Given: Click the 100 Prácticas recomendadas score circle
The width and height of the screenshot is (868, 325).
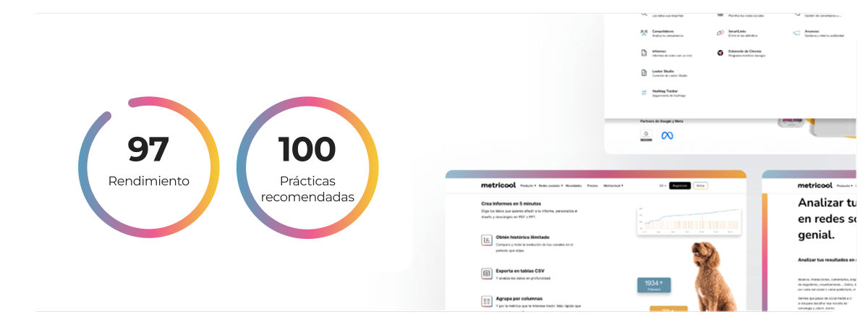Looking at the screenshot, I should pyautogui.click(x=307, y=167).
